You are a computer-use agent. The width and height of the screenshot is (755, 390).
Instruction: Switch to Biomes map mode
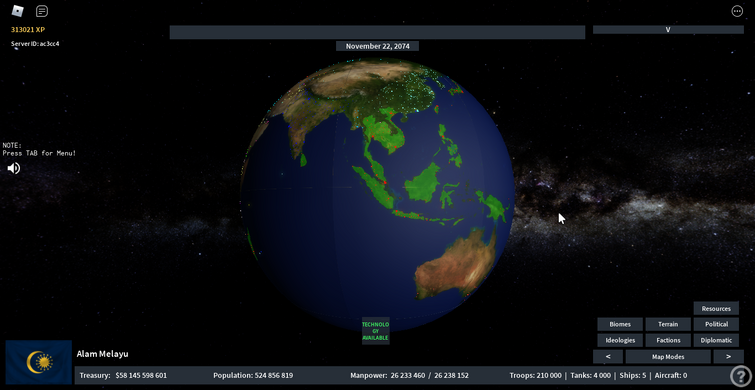pyautogui.click(x=620, y=325)
